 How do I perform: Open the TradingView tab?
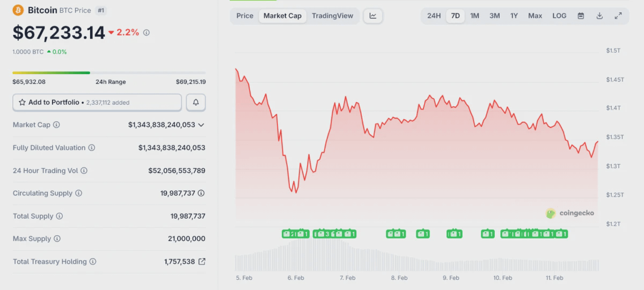pos(332,16)
